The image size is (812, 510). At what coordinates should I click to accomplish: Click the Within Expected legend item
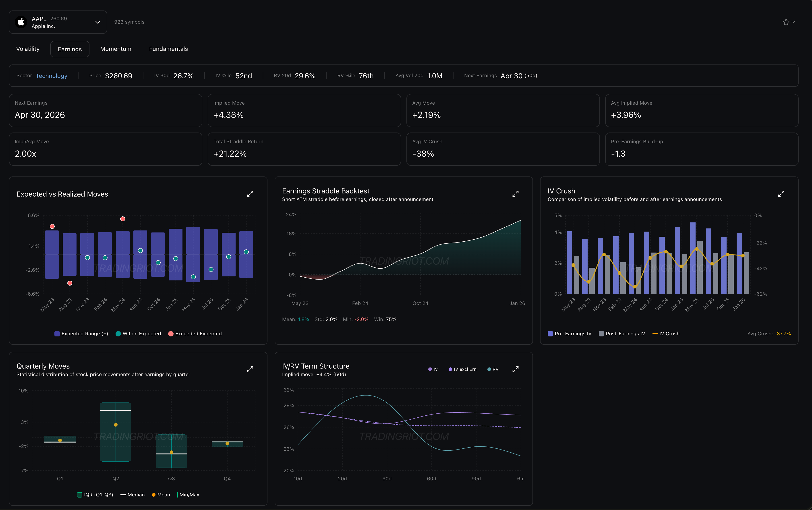(x=138, y=334)
